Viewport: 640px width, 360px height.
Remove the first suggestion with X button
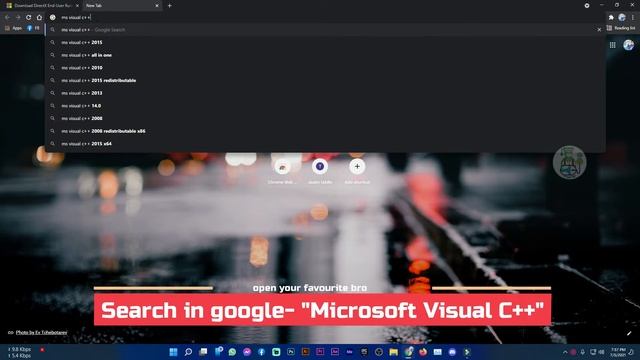pyautogui.click(x=599, y=29)
